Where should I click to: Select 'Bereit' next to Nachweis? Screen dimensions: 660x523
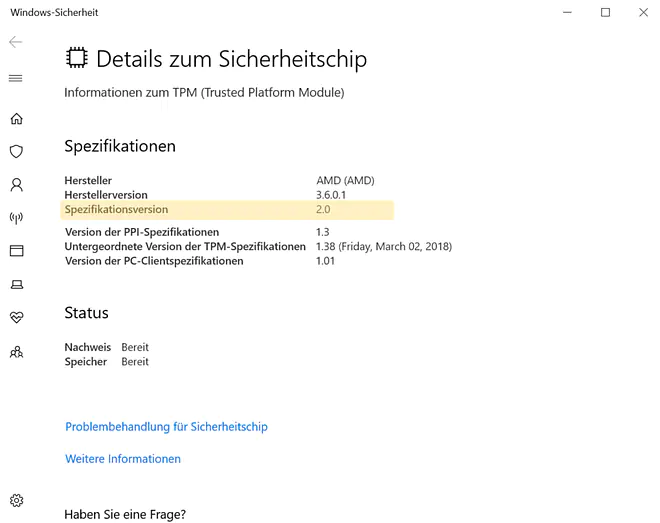[135, 347]
